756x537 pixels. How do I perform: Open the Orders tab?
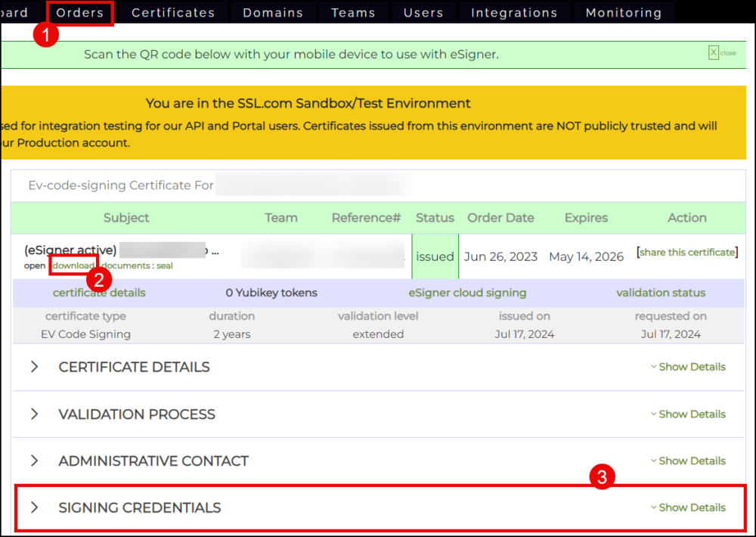[80, 13]
